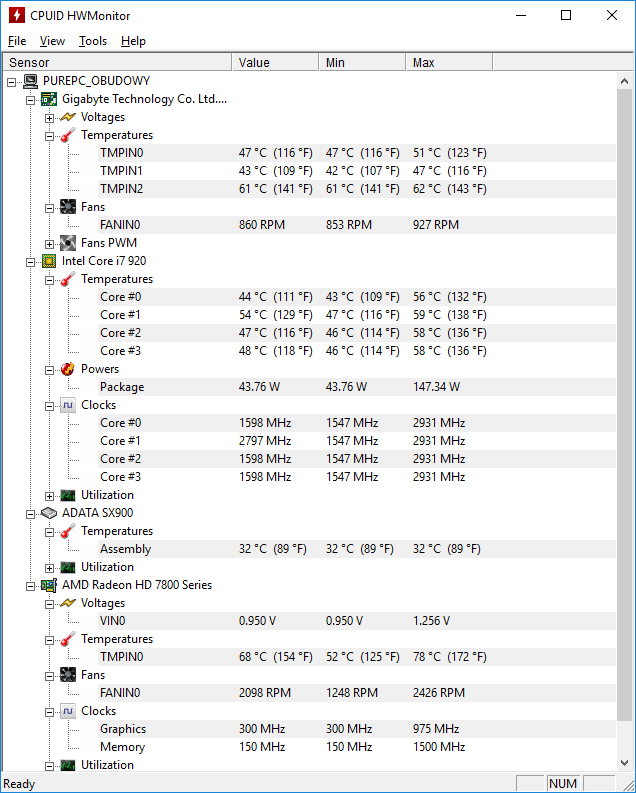Collapse the Powers node
This screenshot has width=636, height=793.
point(49,370)
